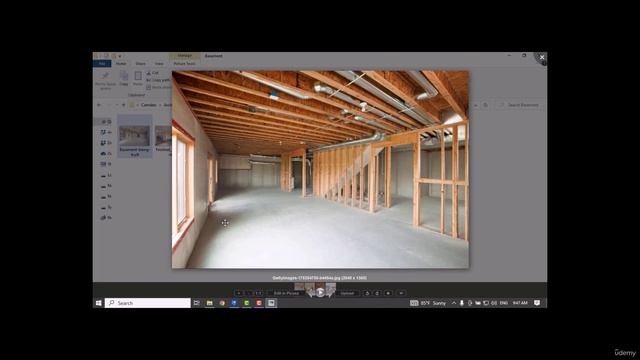
Task: Refresh the Explorer folder view
Action: 485,105
